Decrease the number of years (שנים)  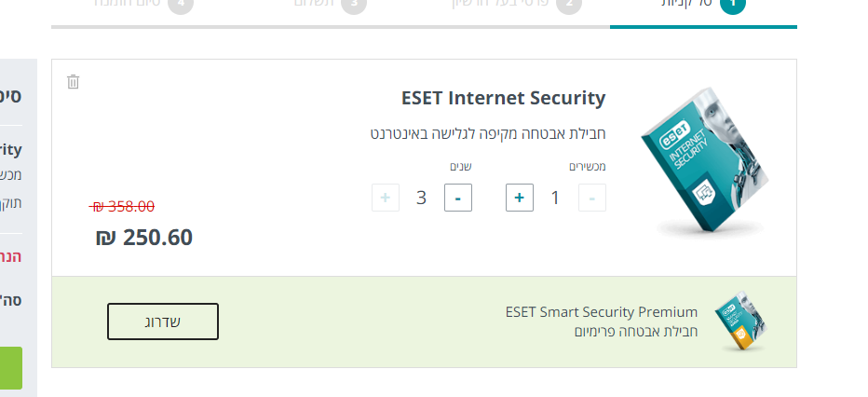coord(458,198)
